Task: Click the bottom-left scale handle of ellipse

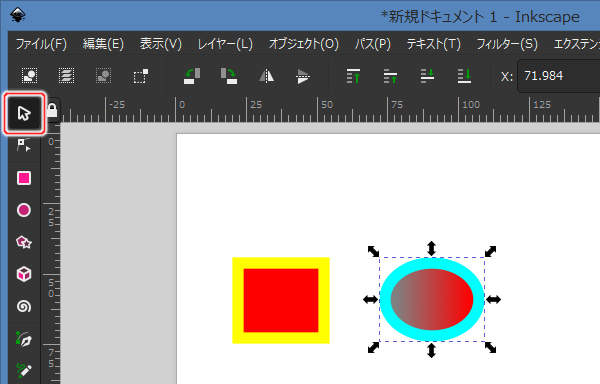Action: [373, 348]
